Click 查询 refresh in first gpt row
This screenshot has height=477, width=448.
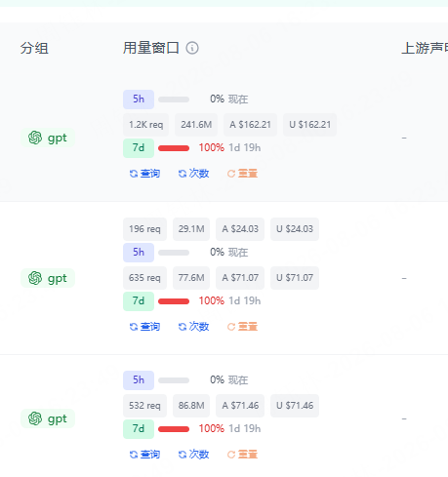[144, 174]
